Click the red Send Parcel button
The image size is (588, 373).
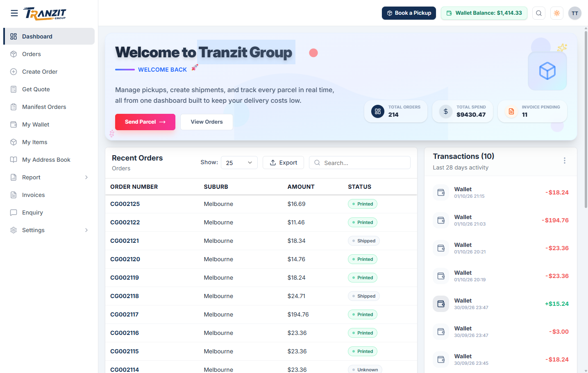[x=145, y=122]
